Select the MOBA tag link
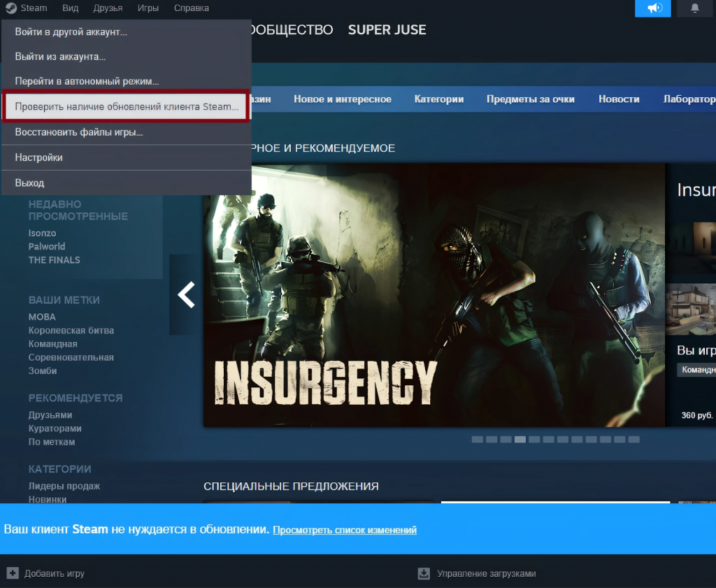This screenshot has height=588, width=716. pos(42,317)
